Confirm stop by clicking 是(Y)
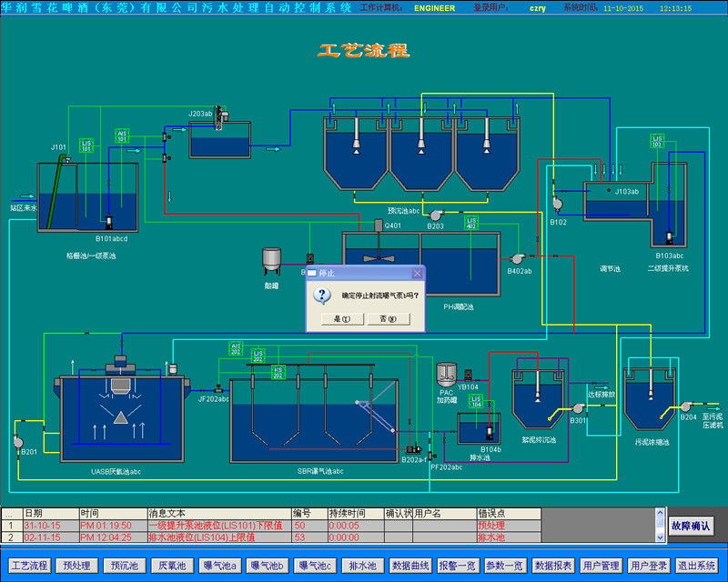The width and height of the screenshot is (728, 582). [x=340, y=319]
